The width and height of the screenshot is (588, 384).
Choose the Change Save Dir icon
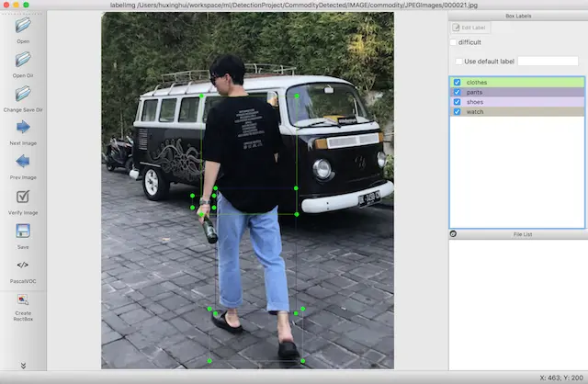[x=23, y=94]
